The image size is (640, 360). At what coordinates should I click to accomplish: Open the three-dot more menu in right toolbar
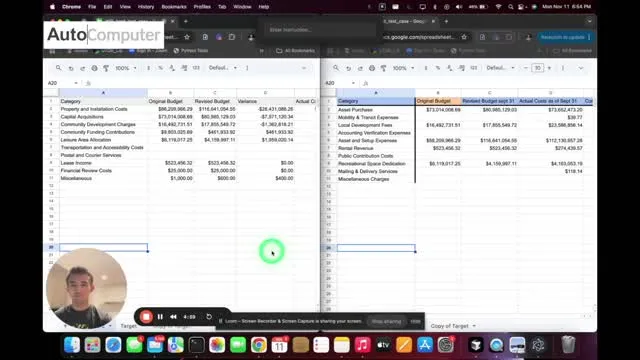562,68
